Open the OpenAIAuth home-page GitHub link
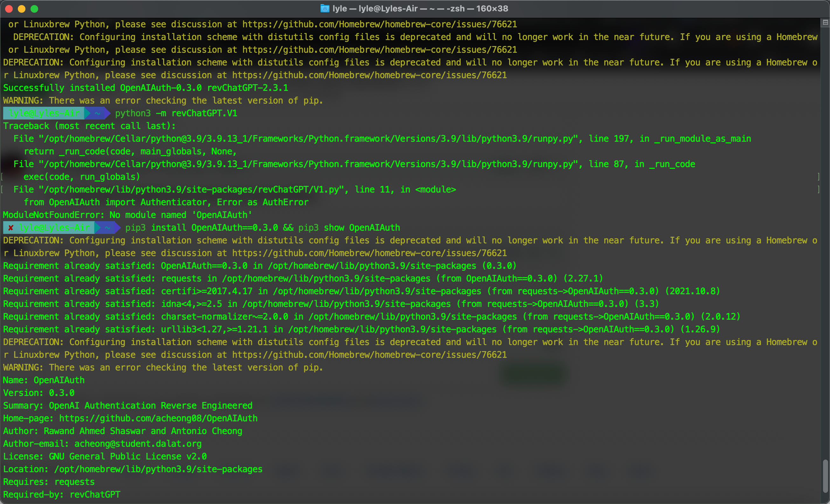Viewport: 830px width, 504px height. coord(158,418)
